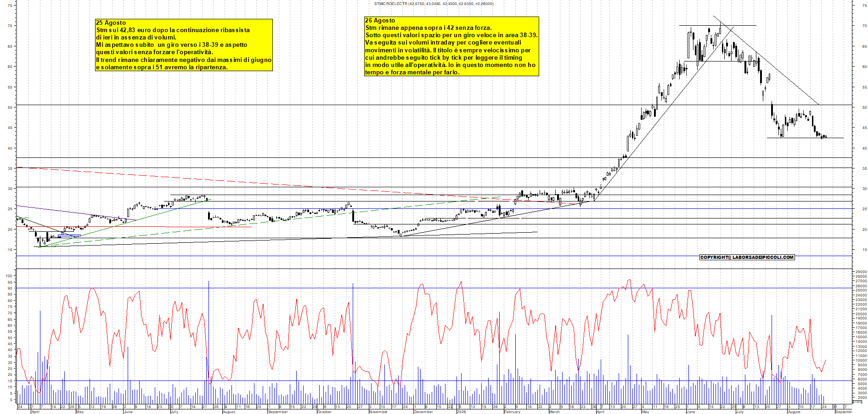Click the November label on the time axis
Image resolution: width=868 pixels, height=414 pixels.
378,412
